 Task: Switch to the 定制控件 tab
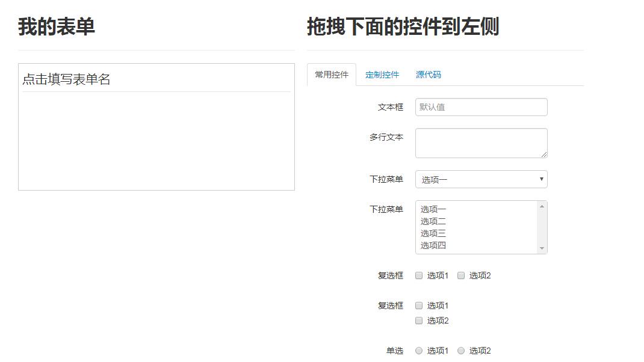click(x=382, y=75)
